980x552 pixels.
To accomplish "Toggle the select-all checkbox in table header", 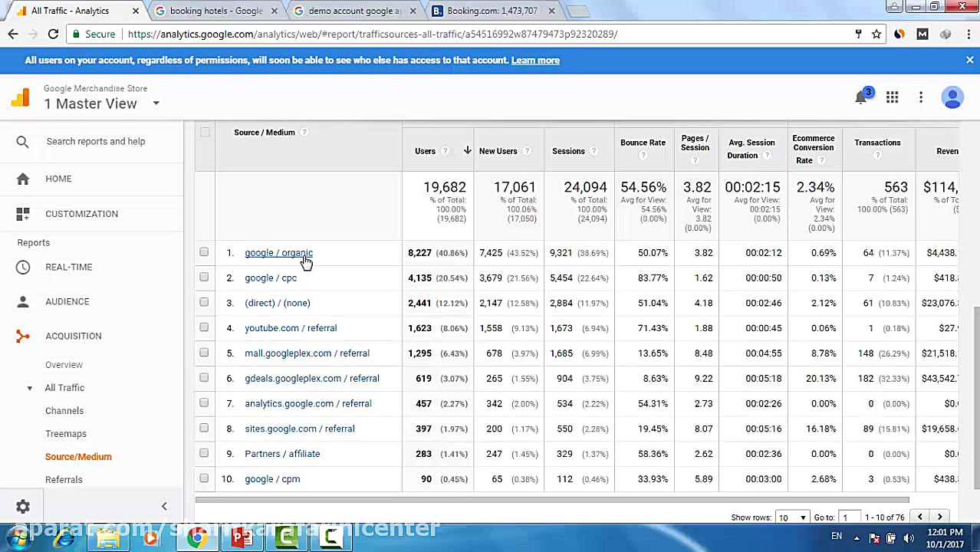I will (x=205, y=133).
